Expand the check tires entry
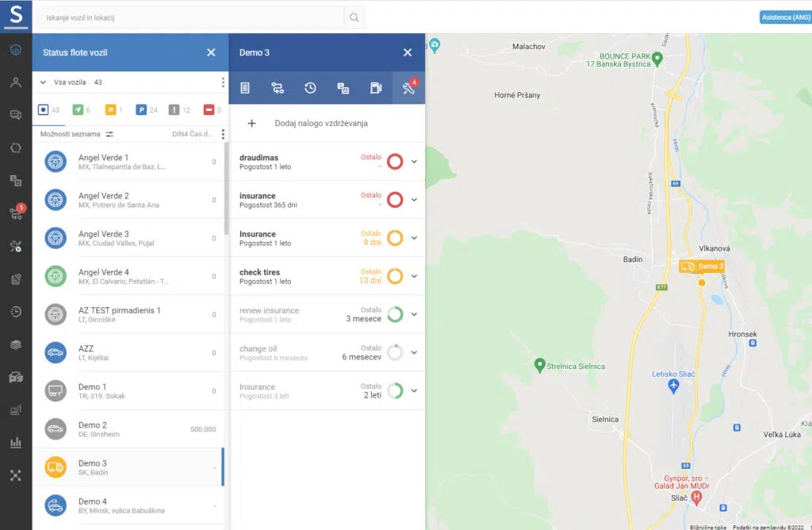The height and width of the screenshot is (530, 812). pos(414,276)
